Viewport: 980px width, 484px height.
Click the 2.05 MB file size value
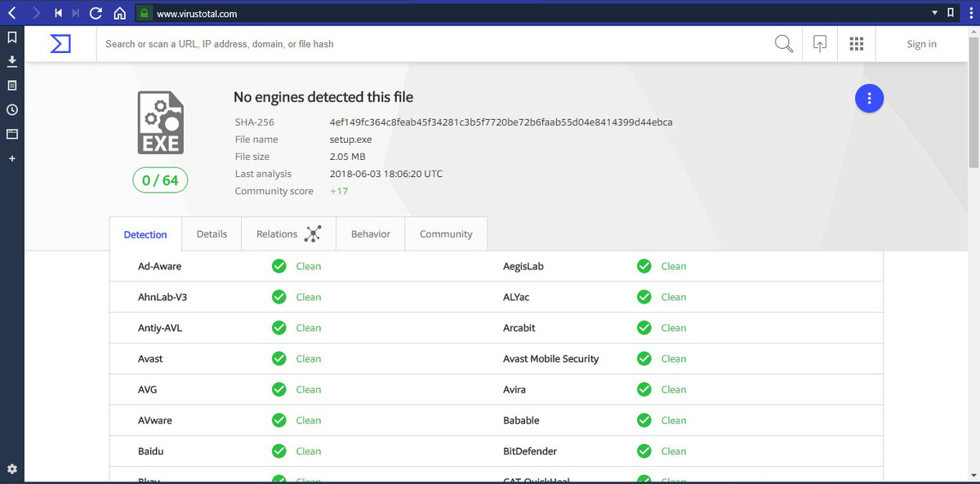[x=347, y=157]
